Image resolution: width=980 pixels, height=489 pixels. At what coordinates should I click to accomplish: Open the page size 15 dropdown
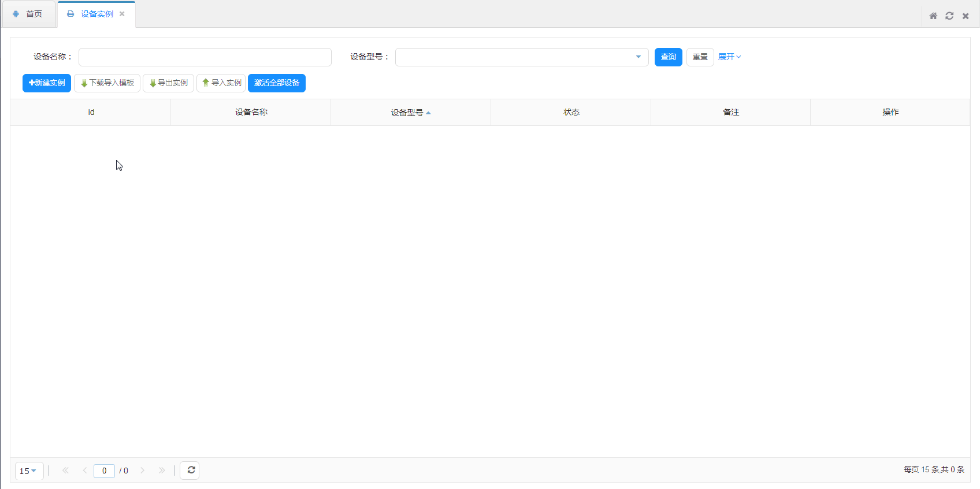pos(28,471)
